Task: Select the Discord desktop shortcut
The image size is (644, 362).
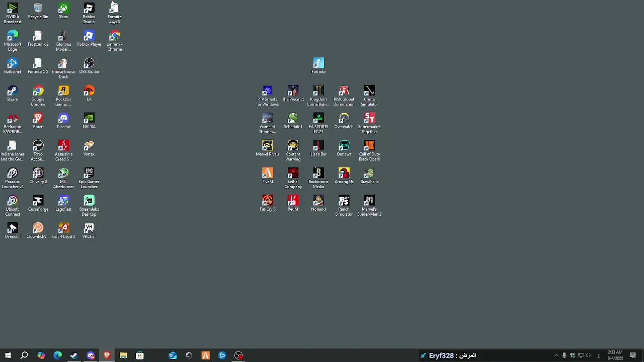Action: click(x=63, y=121)
